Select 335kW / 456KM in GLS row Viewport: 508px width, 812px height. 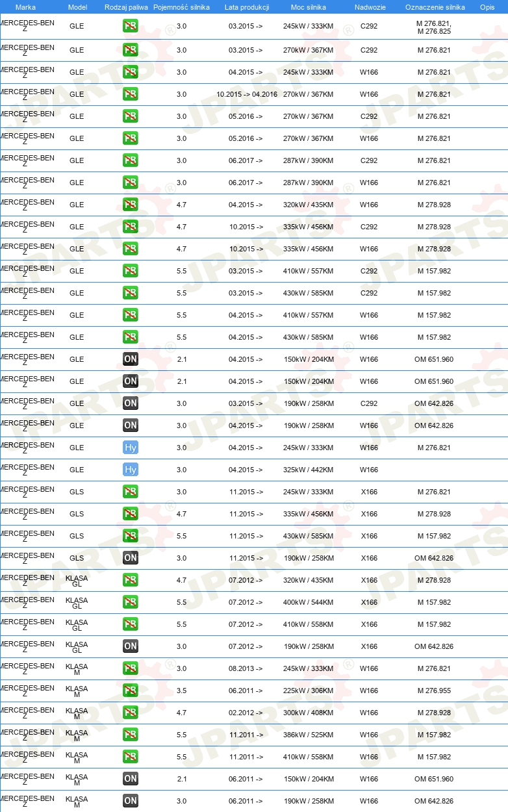pos(309,514)
